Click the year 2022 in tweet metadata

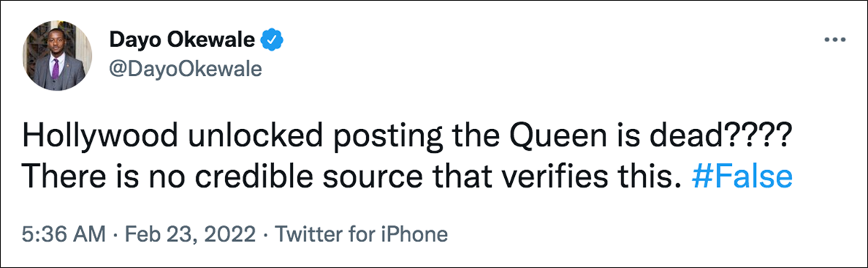coord(234,235)
